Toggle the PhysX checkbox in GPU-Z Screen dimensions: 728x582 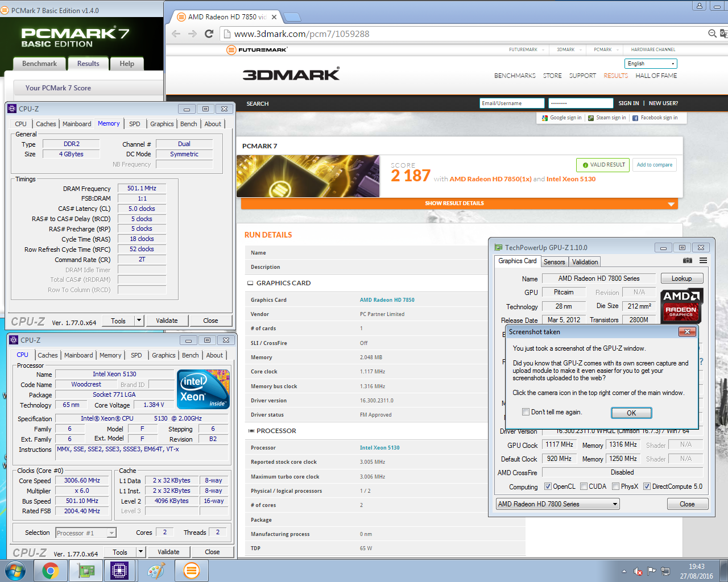click(615, 487)
